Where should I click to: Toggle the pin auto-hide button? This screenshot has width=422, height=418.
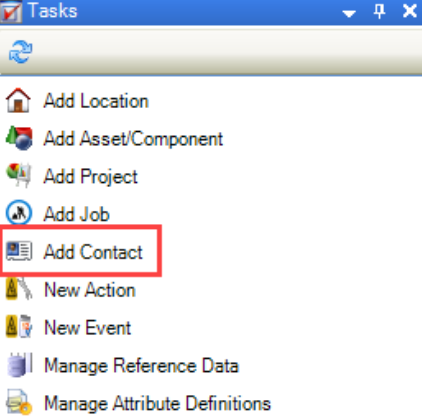pos(379,12)
